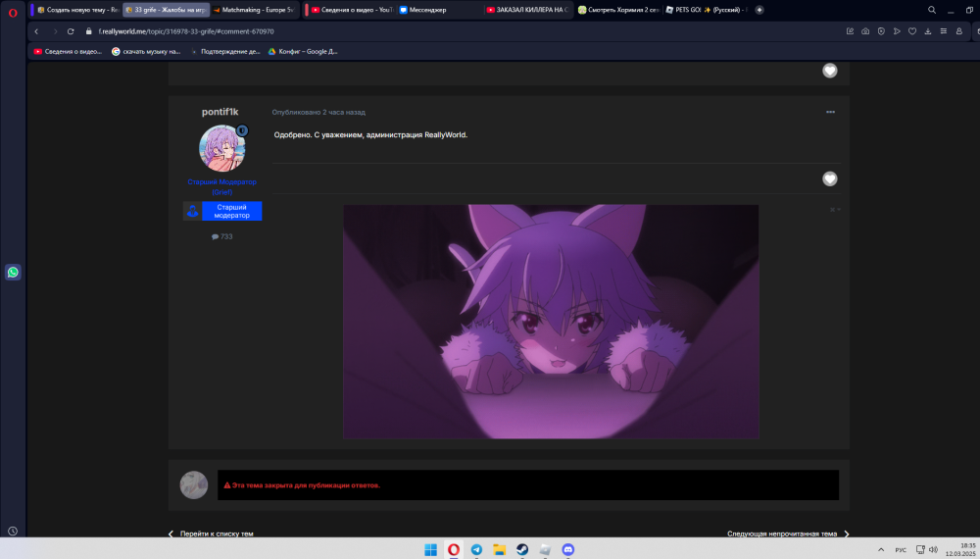Open the 'Сведения о видео...' bookmark
This screenshot has height=559, width=980.
(69, 51)
